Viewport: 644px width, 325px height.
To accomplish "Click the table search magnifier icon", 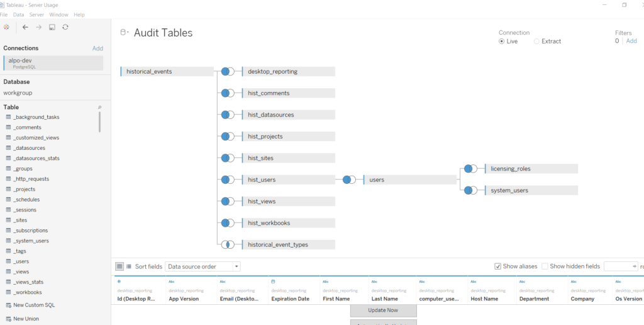I will point(99,108).
